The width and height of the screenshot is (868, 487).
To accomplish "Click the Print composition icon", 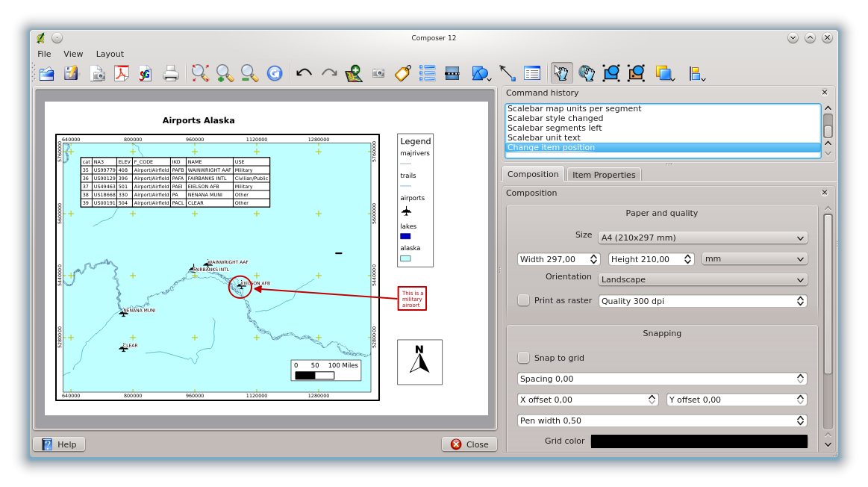I will point(171,73).
